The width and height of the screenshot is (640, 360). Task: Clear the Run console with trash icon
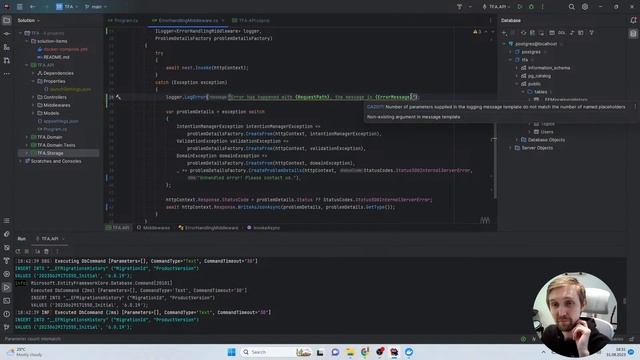tap(47, 251)
